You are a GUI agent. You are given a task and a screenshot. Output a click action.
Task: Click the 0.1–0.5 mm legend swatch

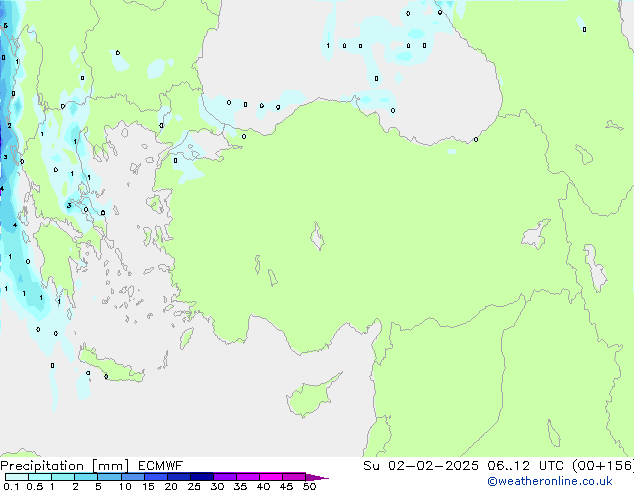point(17,477)
